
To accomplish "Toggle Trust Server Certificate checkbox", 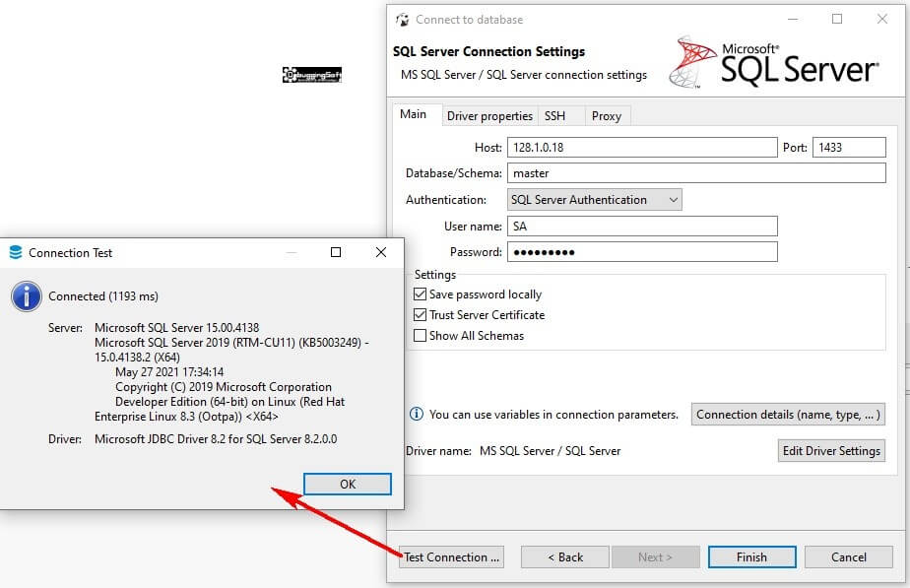I will tap(420, 314).
